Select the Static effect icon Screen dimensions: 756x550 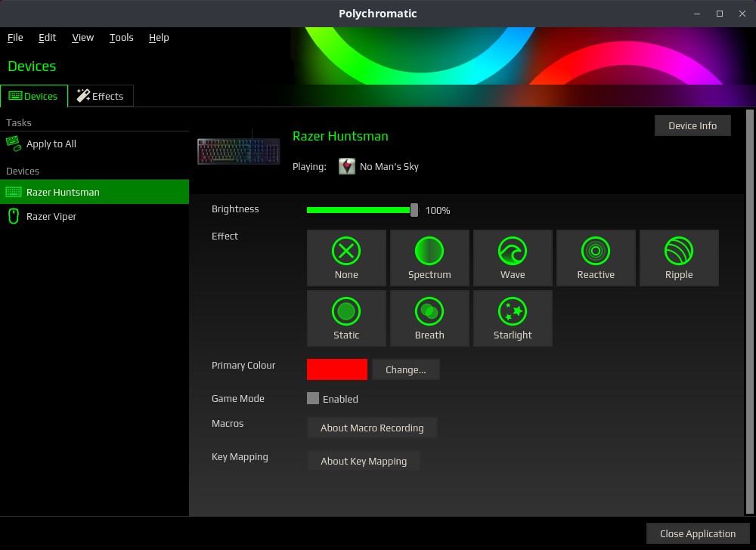346,318
